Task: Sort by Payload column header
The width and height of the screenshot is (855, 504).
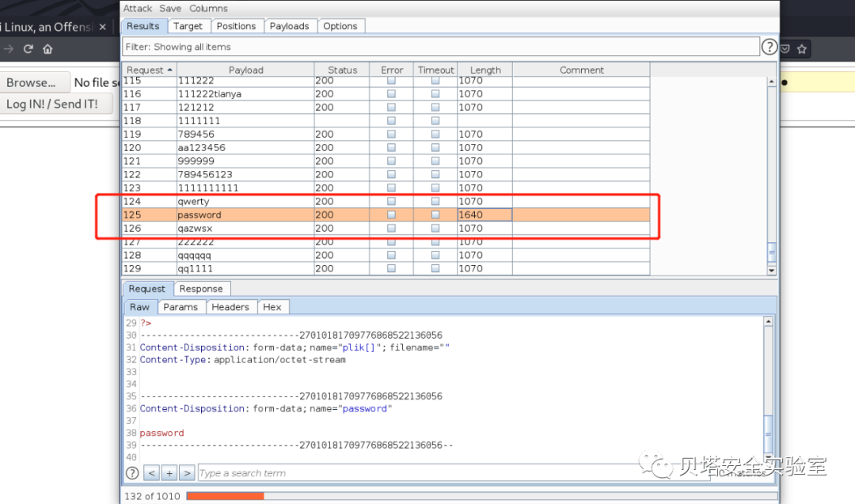Action: (x=245, y=70)
